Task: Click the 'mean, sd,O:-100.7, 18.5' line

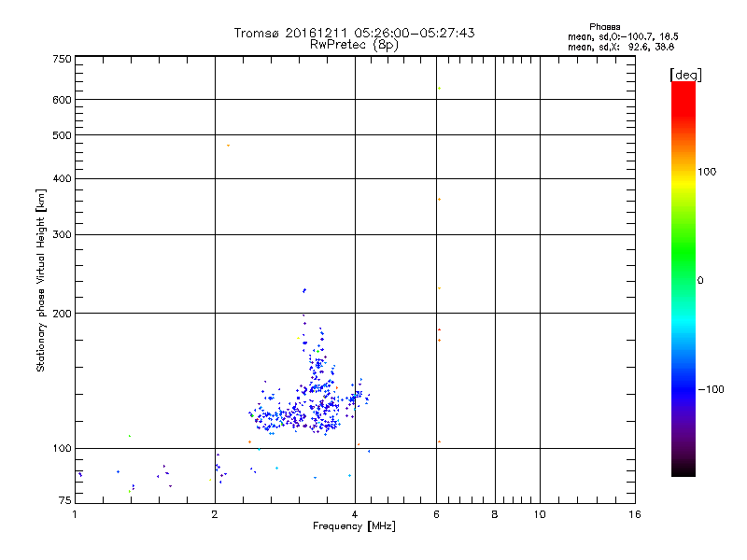Action: (623, 36)
